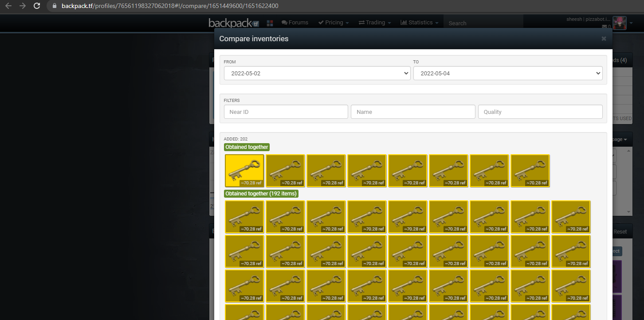Reload the page with the refresh icon
This screenshot has height=320, width=644.
click(x=37, y=6)
